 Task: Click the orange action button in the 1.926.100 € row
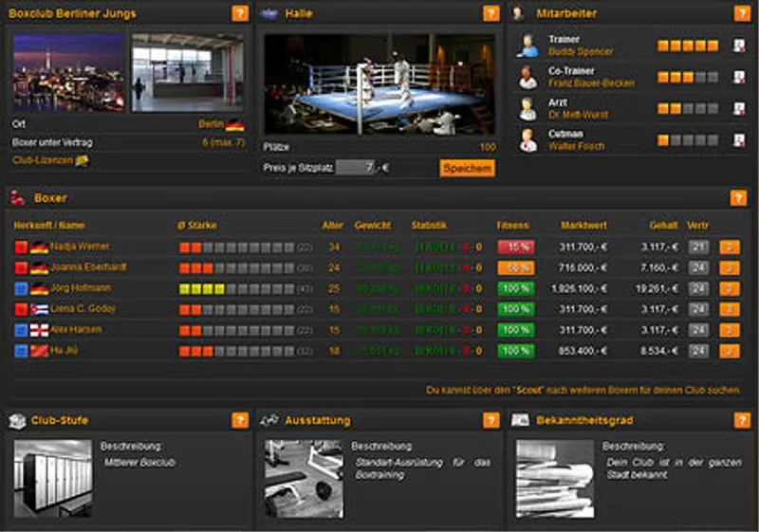pyautogui.click(x=730, y=288)
